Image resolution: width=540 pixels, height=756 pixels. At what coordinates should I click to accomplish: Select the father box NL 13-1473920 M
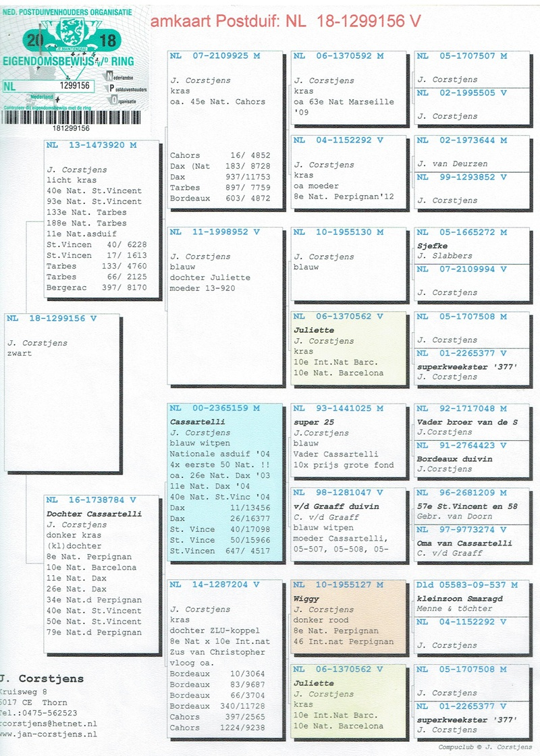101,219
